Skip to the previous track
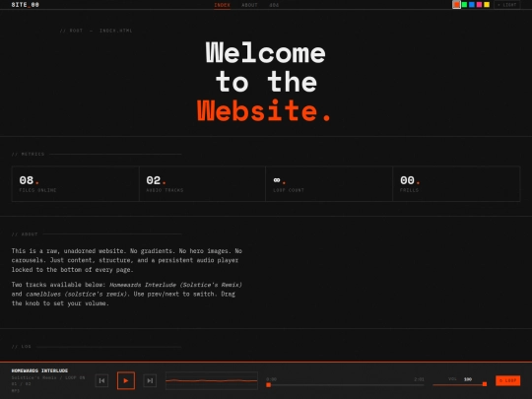 [x=101, y=380]
